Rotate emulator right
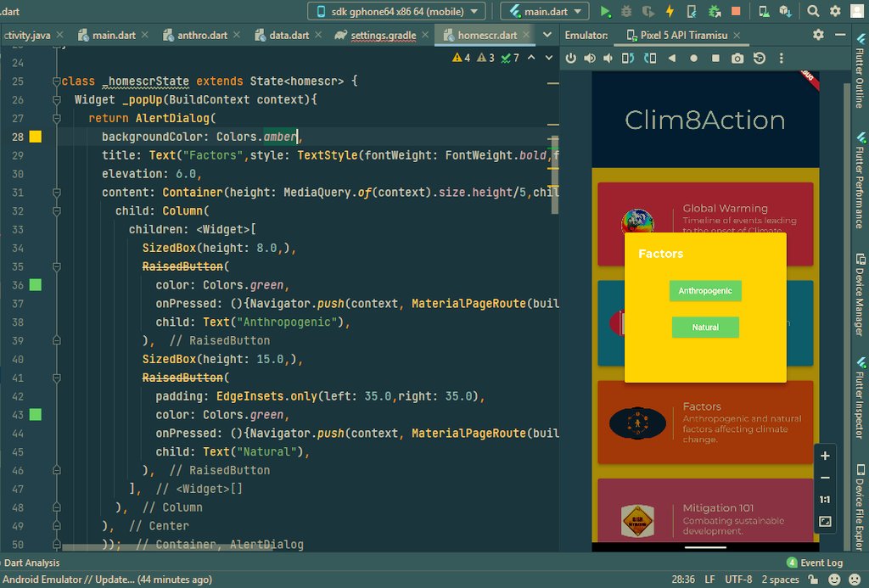The height and width of the screenshot is (588, 869). (650, 59)
